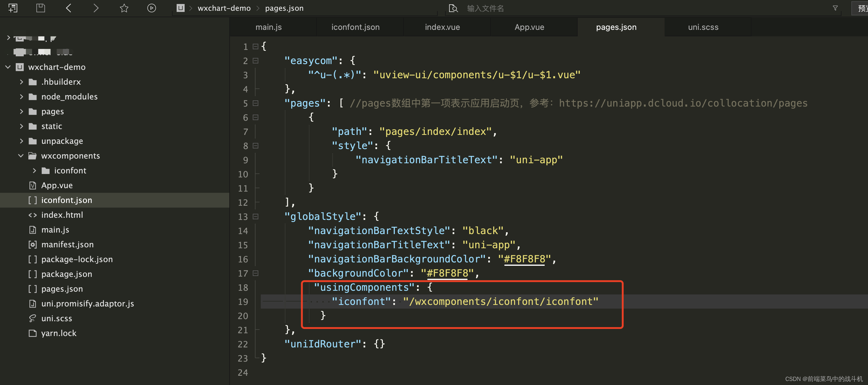
Task: Navigate forward with the right arrow icon
Action: [x=96, y=8]
